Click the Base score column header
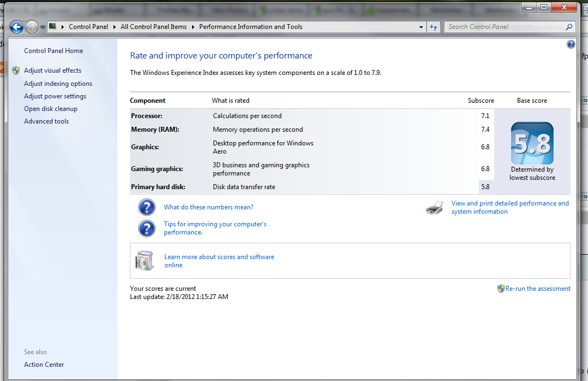This screenshot has height=381, width=588. (532, 101)
